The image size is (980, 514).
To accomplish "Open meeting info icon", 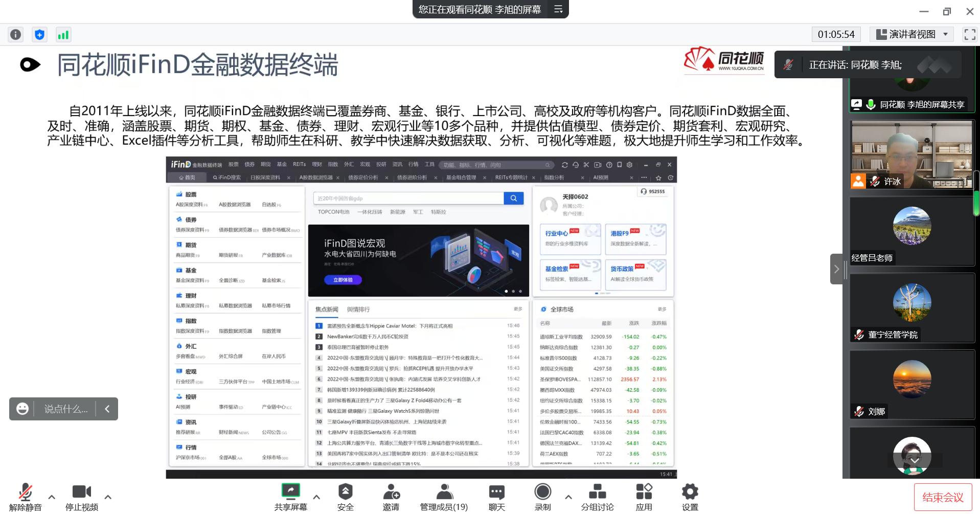I will coord(16,34).
